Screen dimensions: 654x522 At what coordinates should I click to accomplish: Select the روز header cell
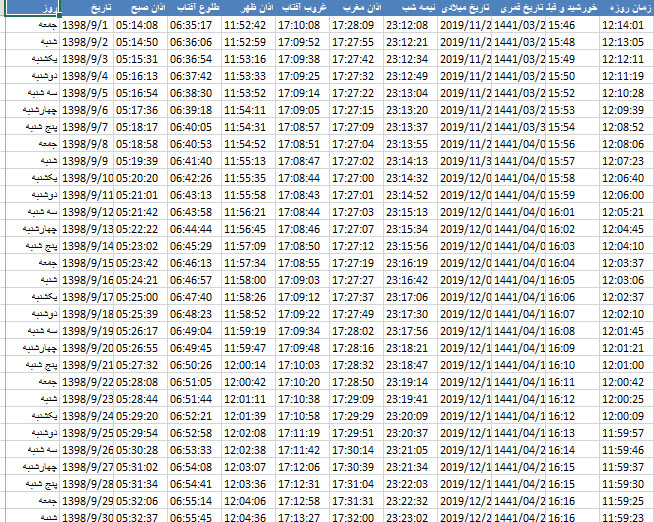pos(33,8)
